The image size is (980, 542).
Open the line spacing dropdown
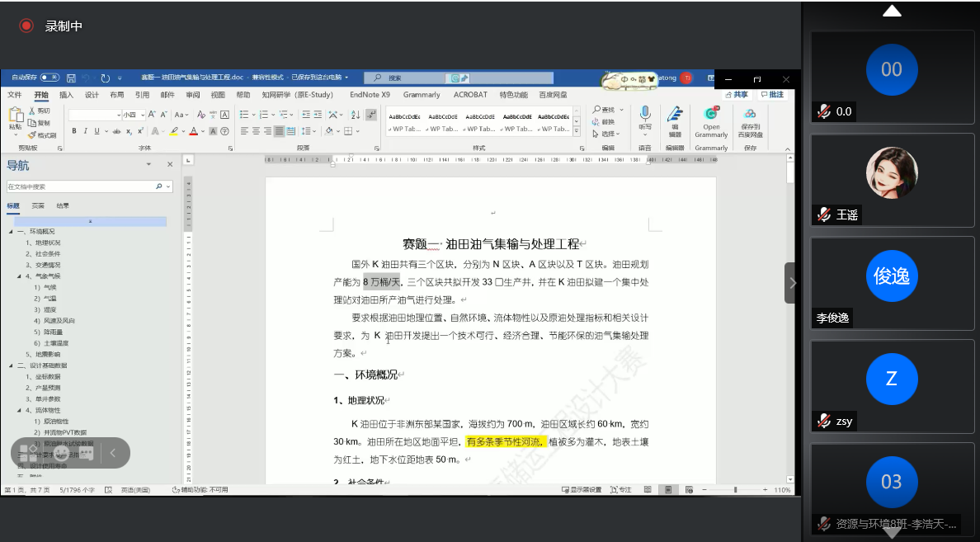tap(316, 131)
